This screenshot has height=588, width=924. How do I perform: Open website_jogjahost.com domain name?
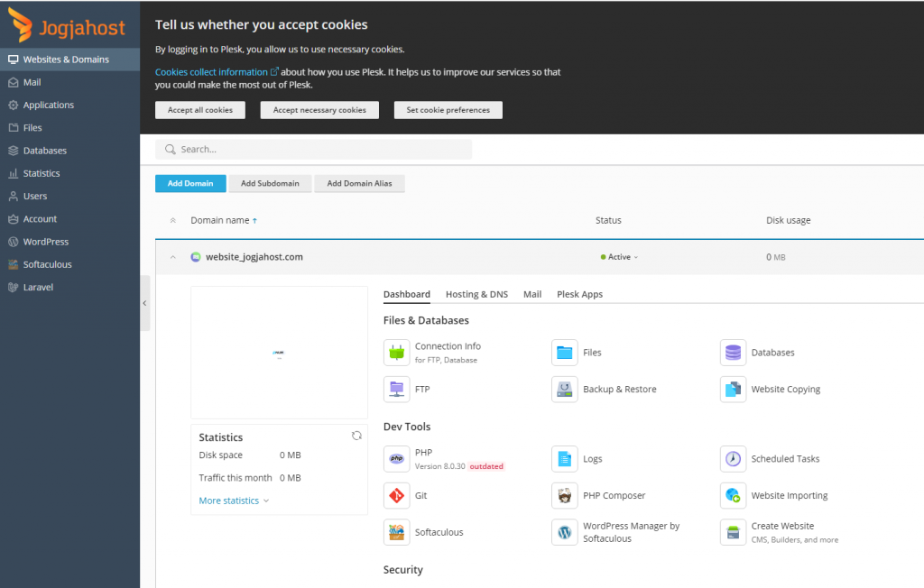(x=254, y=257)
